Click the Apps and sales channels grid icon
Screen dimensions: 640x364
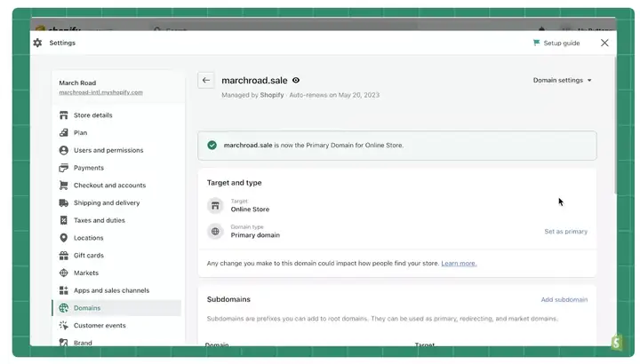64,290
